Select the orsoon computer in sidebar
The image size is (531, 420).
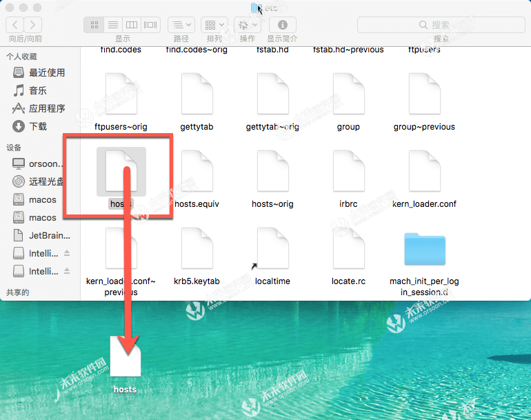point(37,164)
